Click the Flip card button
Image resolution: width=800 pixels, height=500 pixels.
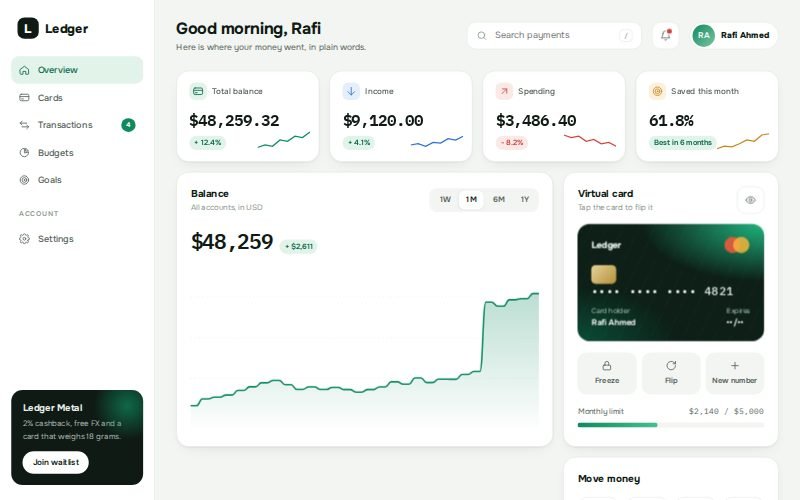tap(671, 373)
